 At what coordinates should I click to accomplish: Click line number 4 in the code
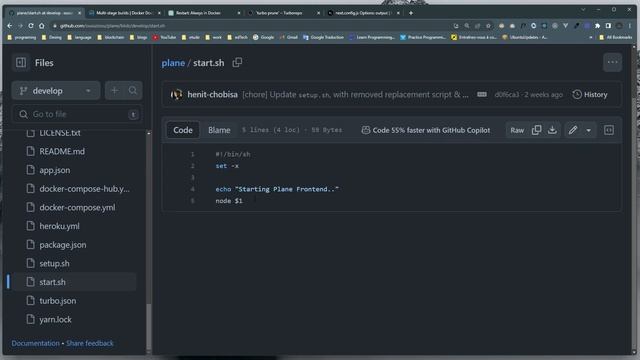(x=192, y=189)
